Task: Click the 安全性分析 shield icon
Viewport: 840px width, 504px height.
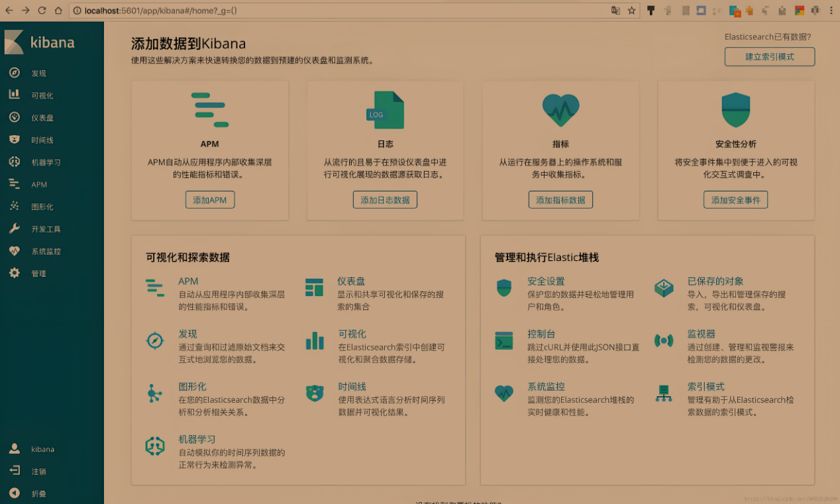Action: coord(735,110)
